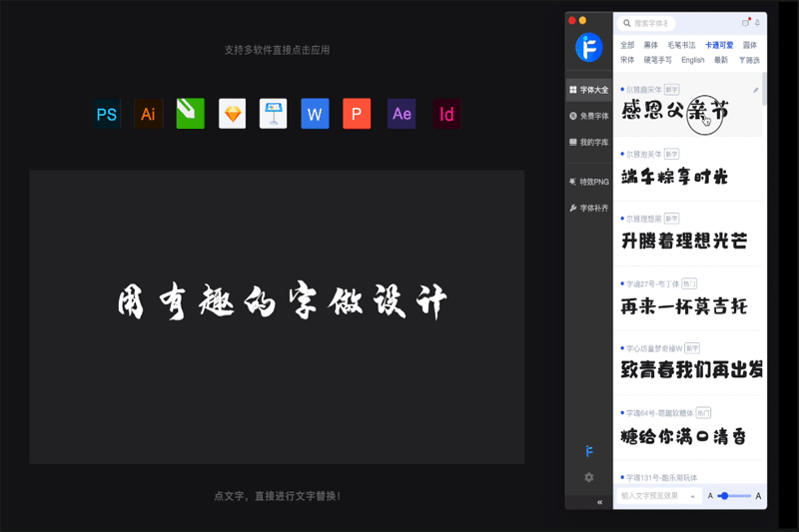Click the InDesign Id app icon
Viewport: 799px width, 532px height.
tap(446, 114)
